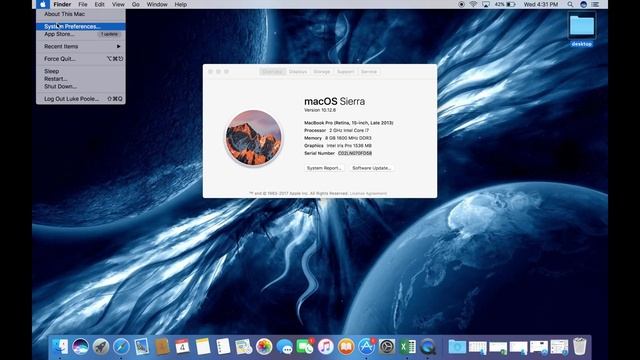Click the macOS Sierra mountain image
Image resolution: width=640 pixels, height=360 pixels.
[253, 138]
